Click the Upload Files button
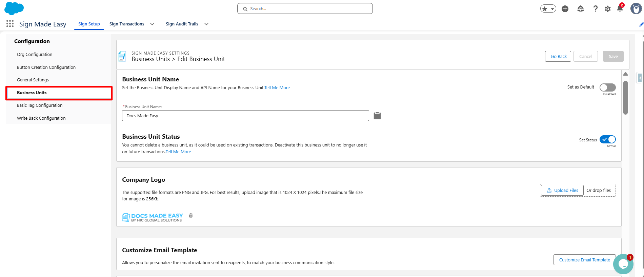 click(562, 191)
